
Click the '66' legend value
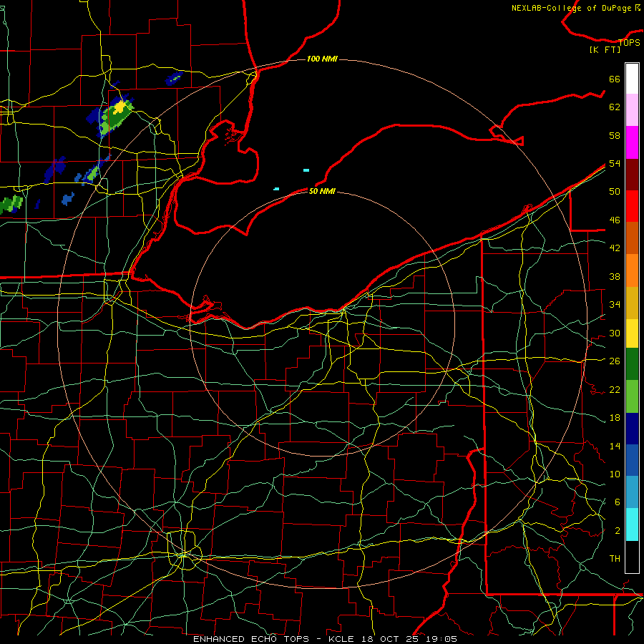615,79
